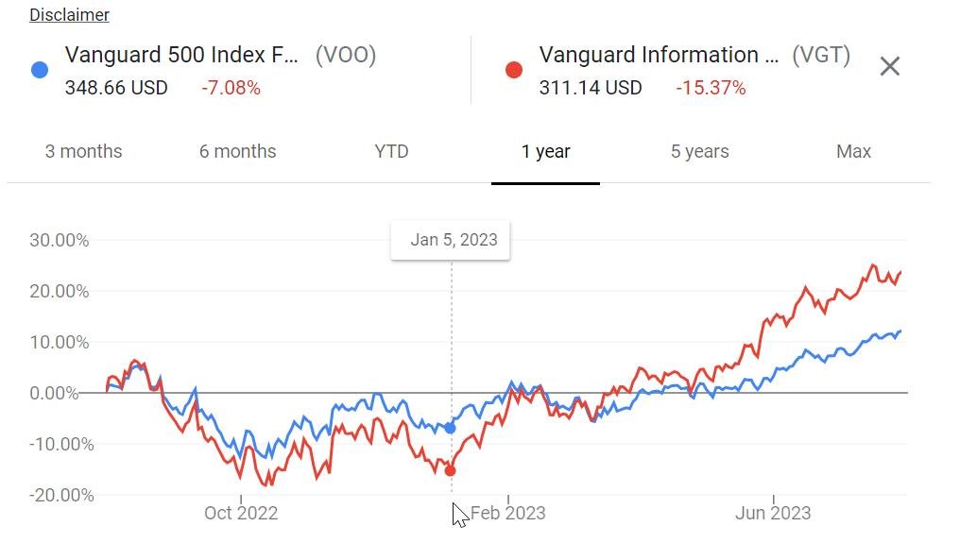Switch to the 5 years view
This screenshot has width=977, height=560.
699,151
